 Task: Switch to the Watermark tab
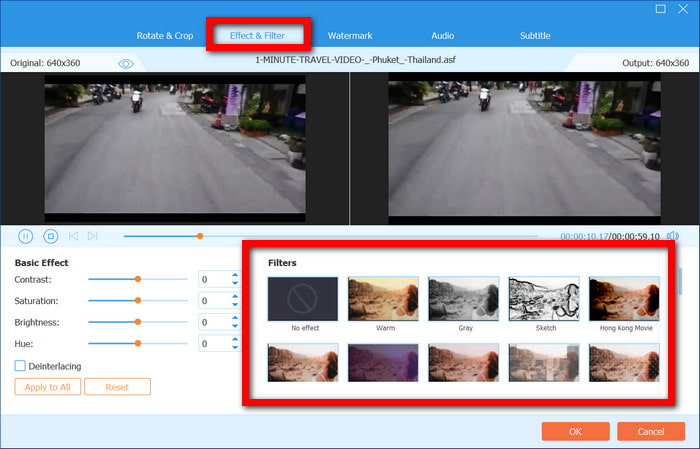[350, 36]
